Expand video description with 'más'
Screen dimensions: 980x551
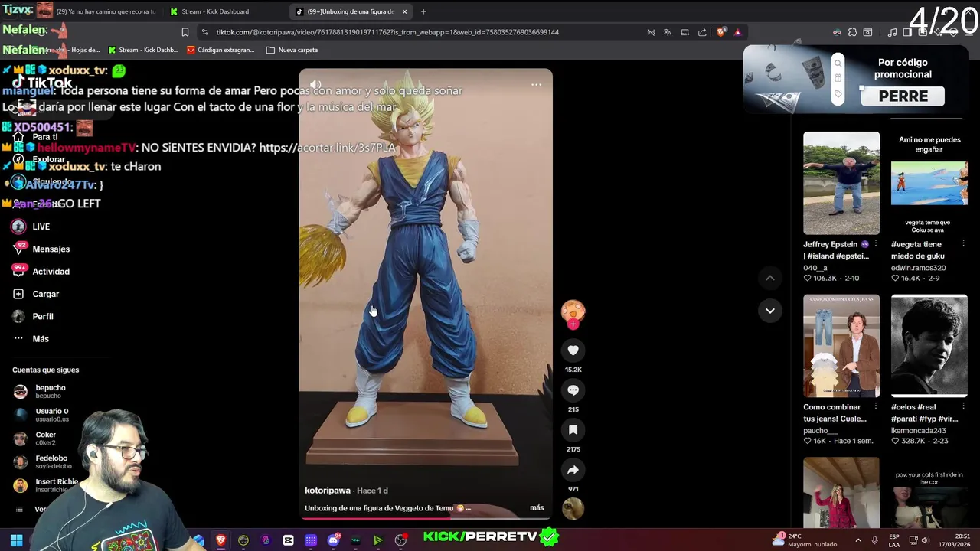pos(537,507)
